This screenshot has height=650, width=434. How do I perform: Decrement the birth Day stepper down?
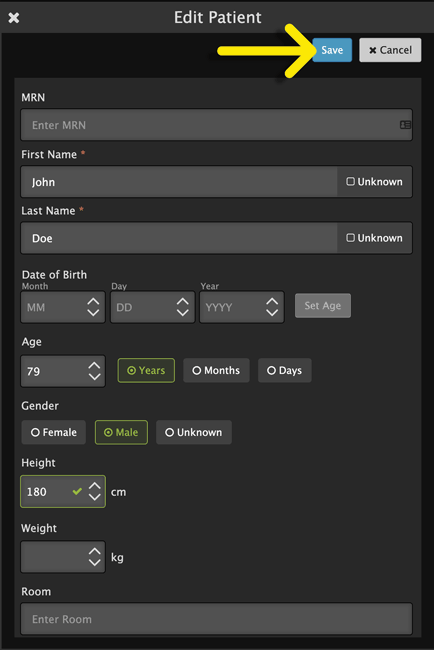point(183,313)
